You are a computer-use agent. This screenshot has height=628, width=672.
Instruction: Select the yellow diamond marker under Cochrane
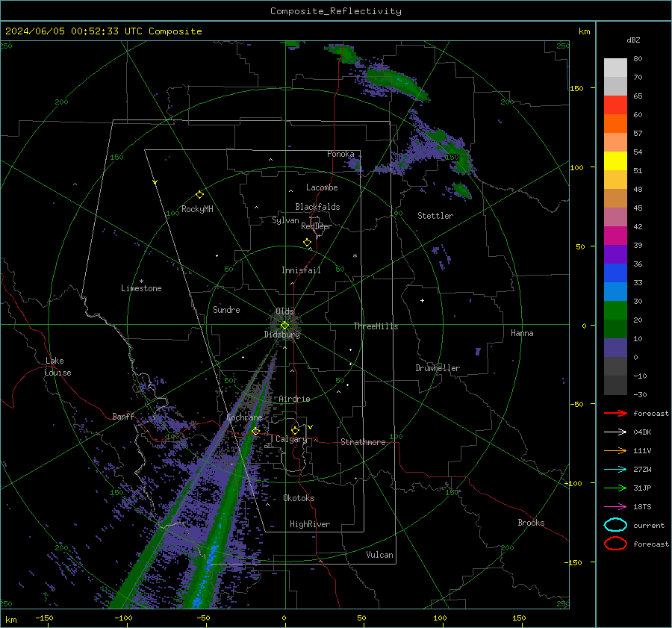pyautogui.click(x=256, y=431)
